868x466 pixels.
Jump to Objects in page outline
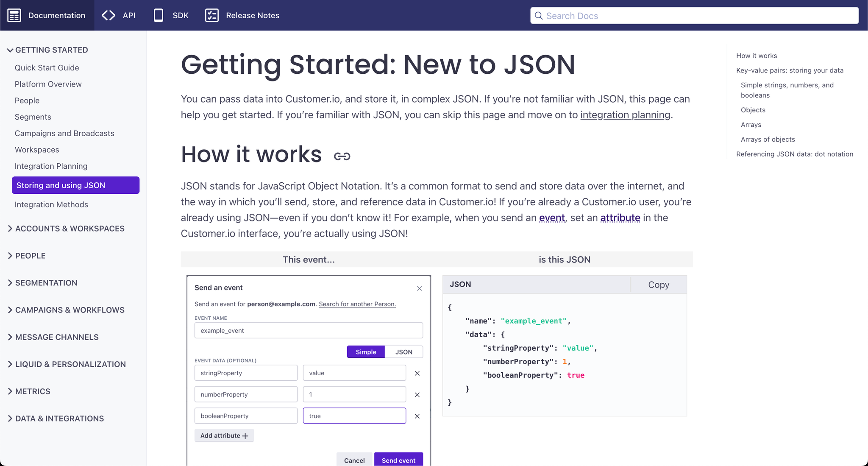pos(753,110)
